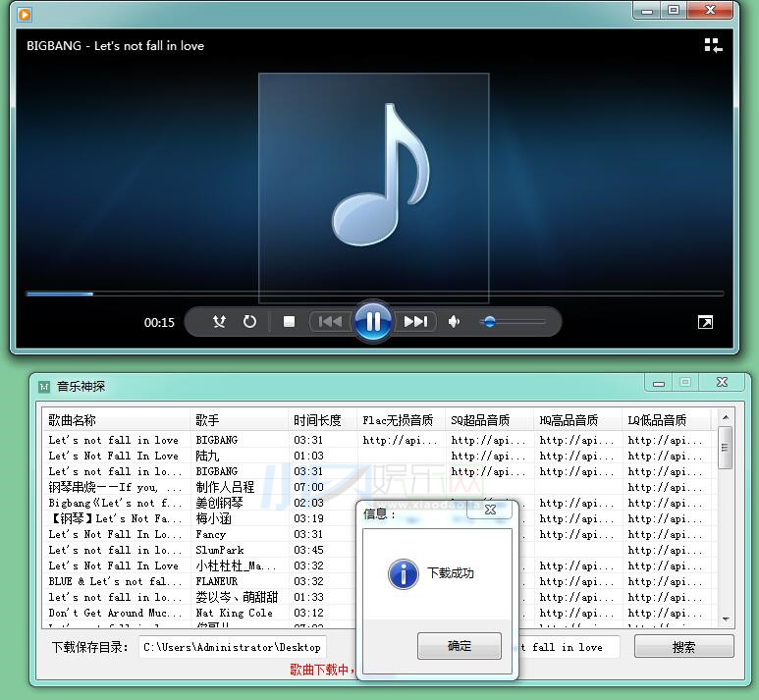Click the HQ高品音质 column header
The image size is (759, 700).
pyautogui.click(x=578, y=420)
